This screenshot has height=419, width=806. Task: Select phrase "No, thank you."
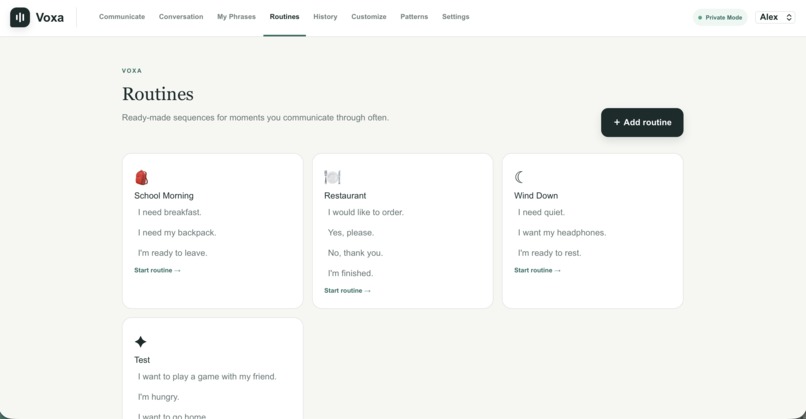pyautogui.click(x=355, y=253)
